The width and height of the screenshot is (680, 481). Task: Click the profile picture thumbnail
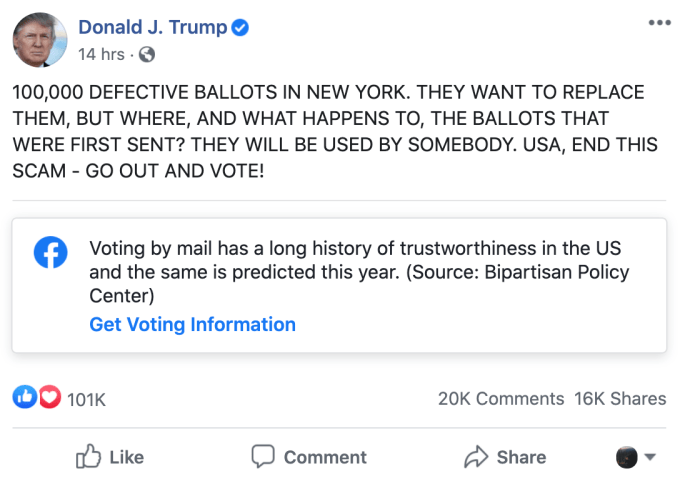pos(40,40)
